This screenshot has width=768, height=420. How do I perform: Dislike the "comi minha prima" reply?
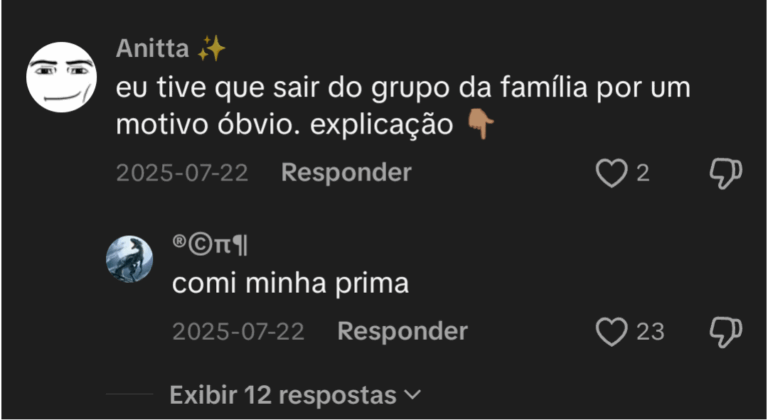(x=725, y=332)
